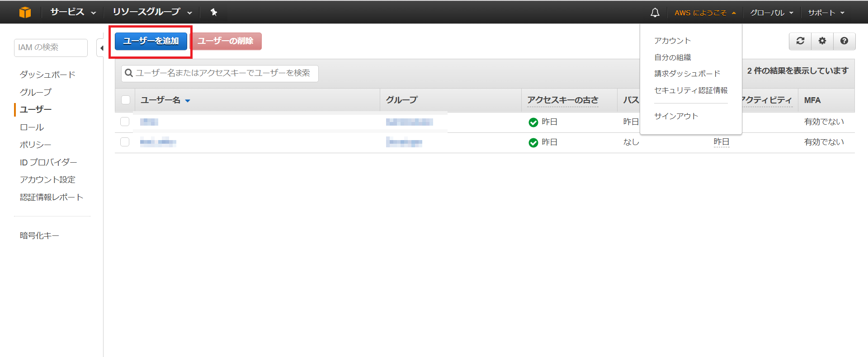Viewport: 868px width, 357px height.
Task: Check the second user row checkbox
Action: 125,142
